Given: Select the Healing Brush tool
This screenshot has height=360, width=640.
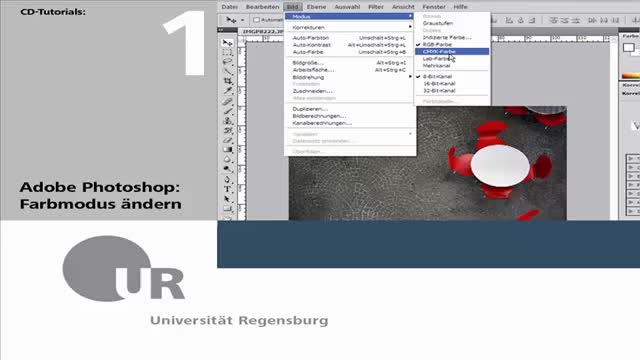Looking at the screenshot, I should pyautogui.click(x=227, y=102).
